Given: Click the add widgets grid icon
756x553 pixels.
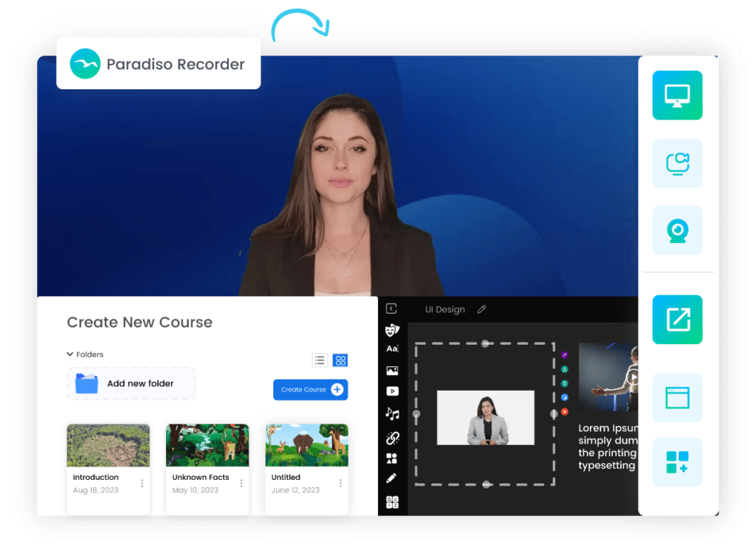Looking at the screenshot, I should [677, 462].
